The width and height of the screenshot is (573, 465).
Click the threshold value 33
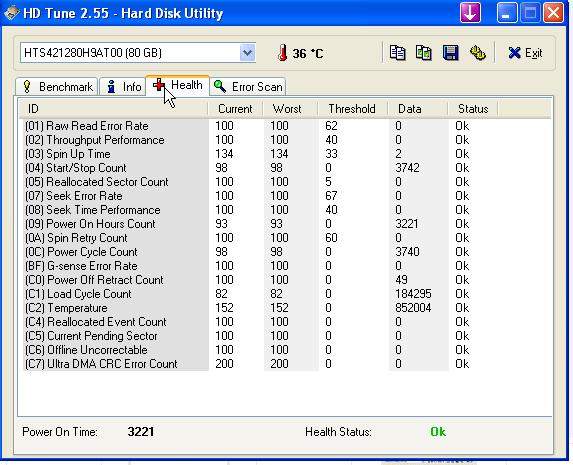331,154
